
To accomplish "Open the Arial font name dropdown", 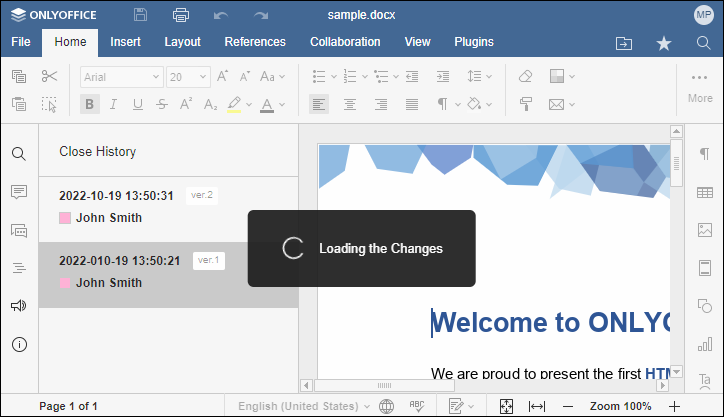I will (156, 77).
